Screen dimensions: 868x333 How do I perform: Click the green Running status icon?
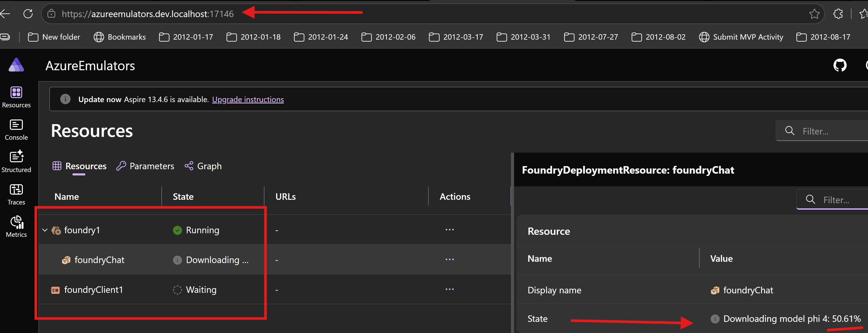(x=177, y=230)
